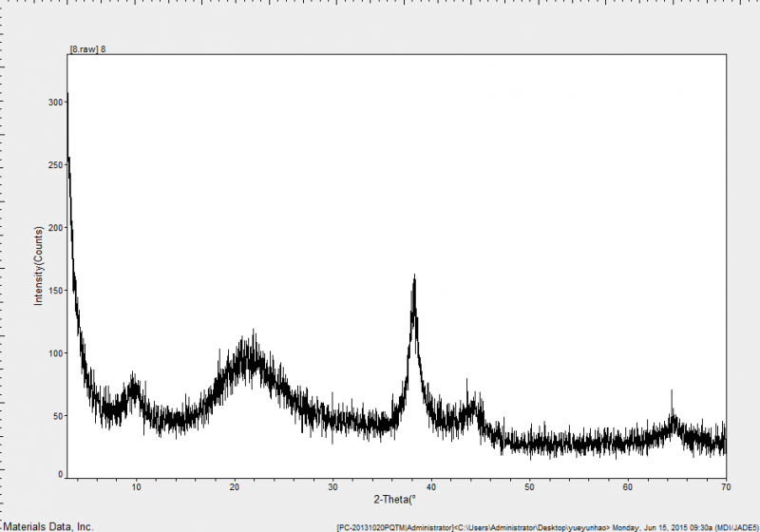
Task: Click the x-axis tick label 70
Action: tap(726, 487)
